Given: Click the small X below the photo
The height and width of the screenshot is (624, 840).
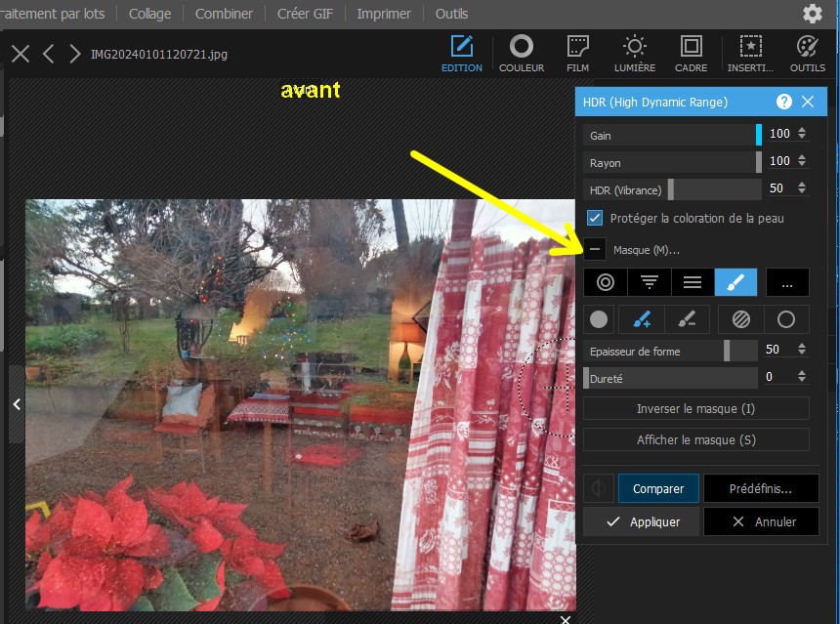Looking at the screenshot, I should 566,620.
